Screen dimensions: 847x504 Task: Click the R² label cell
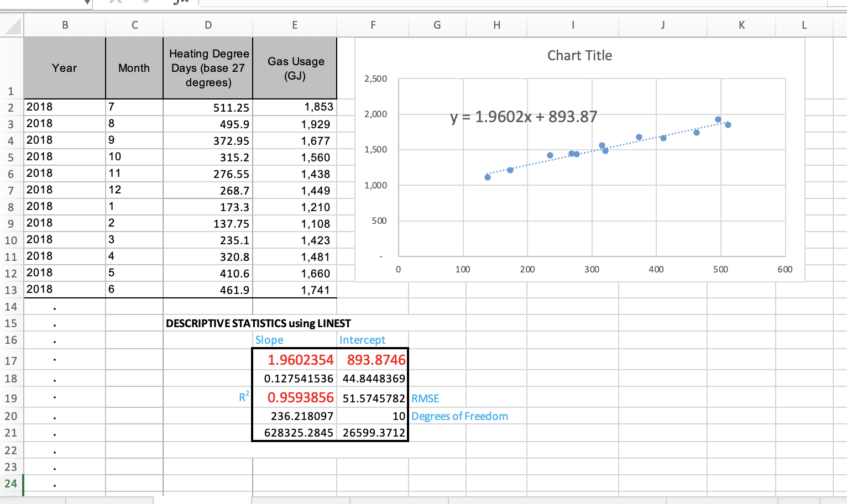pos(208,397)
